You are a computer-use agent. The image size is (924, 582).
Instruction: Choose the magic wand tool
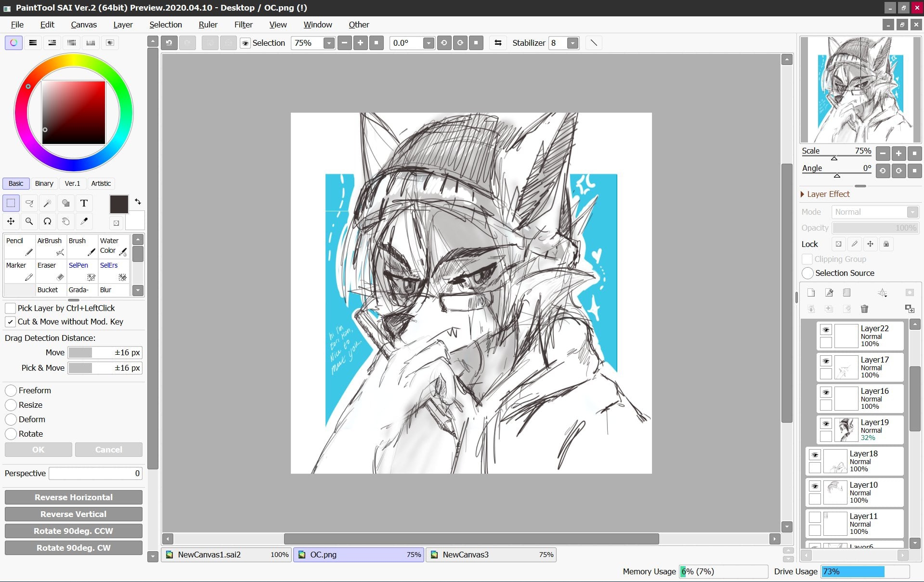coord(47,203)
